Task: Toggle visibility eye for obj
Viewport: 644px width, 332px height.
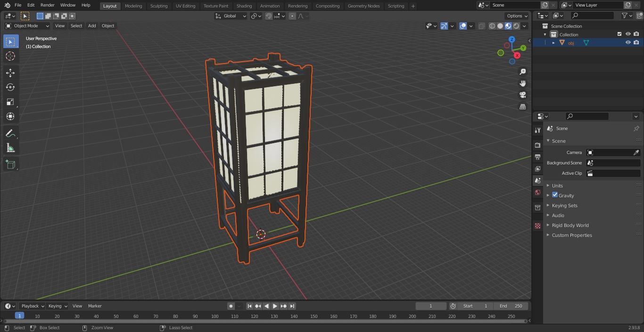Action: (628, 42)
